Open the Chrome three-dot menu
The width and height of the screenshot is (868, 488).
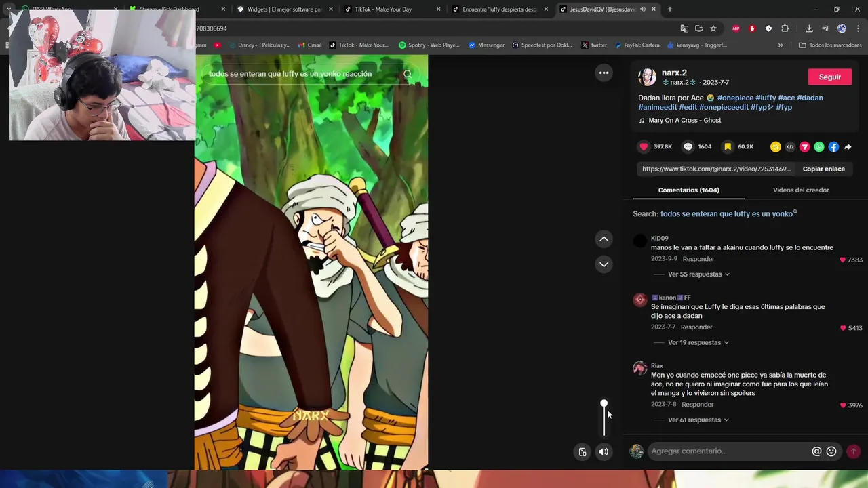coord(858,28)
